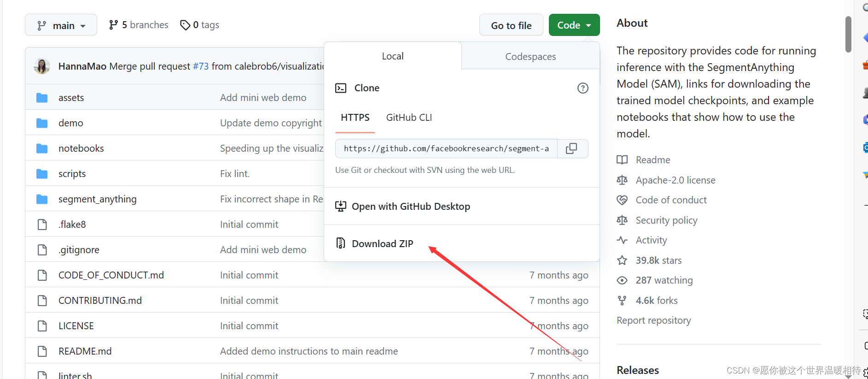Screen dimensions: 868x379
Task: Click the segment_anything folder icon
Action: (x=42, y=199)
